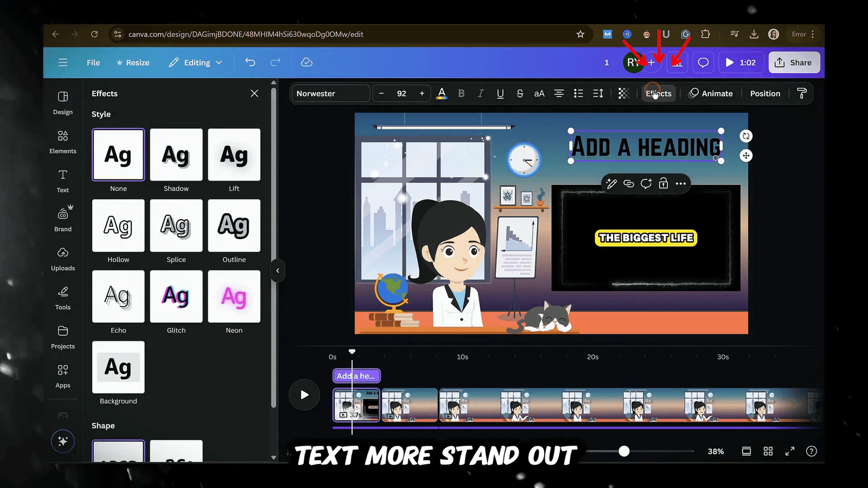Open the File menu
Viewport: 868px width, 488px height.
pos(93,62)
